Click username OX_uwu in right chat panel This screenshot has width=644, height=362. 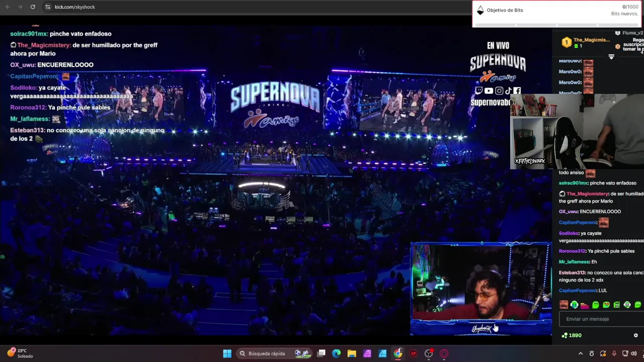[x=569, y=212]
